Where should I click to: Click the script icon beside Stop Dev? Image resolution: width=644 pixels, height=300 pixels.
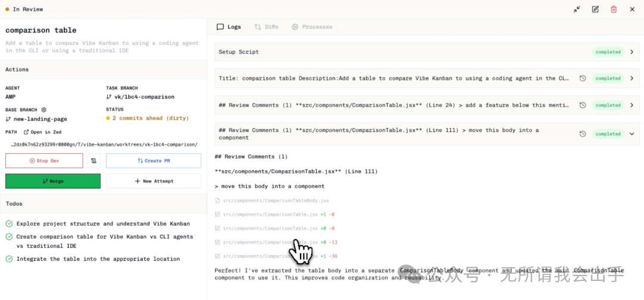[94, 160]
